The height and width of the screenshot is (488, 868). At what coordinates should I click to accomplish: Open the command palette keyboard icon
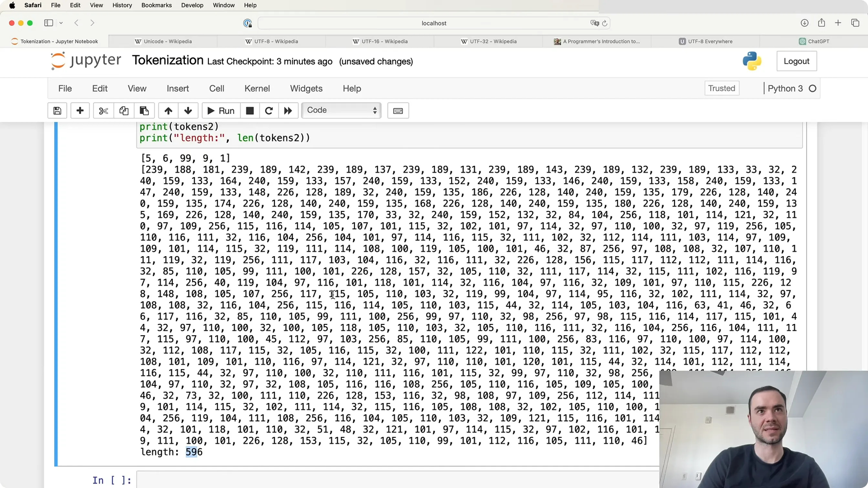pos(398,110)
